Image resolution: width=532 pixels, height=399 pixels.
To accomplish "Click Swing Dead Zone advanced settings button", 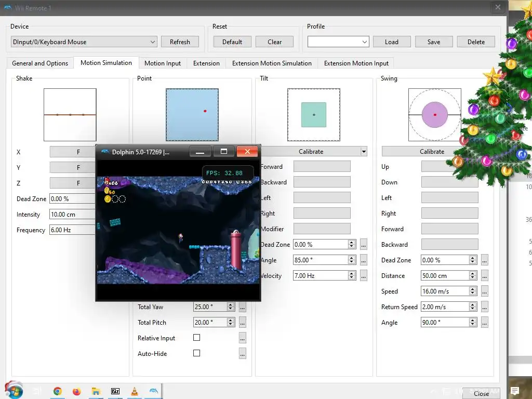I will click(x=485, y=260).
